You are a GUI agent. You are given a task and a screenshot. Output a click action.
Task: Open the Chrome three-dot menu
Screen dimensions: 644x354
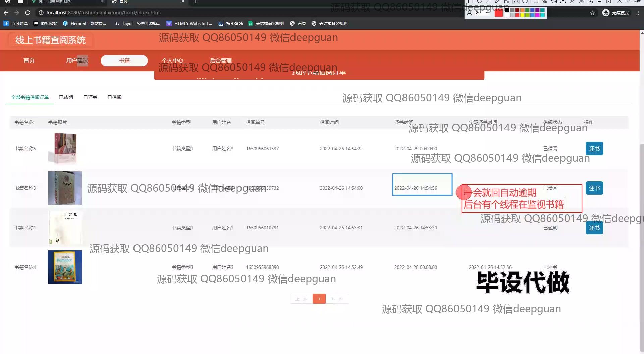pos(638,13)
